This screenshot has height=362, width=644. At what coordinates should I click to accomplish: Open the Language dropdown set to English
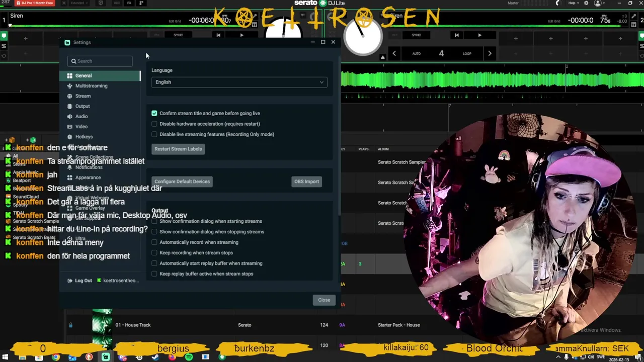click(x=239, y=82)
